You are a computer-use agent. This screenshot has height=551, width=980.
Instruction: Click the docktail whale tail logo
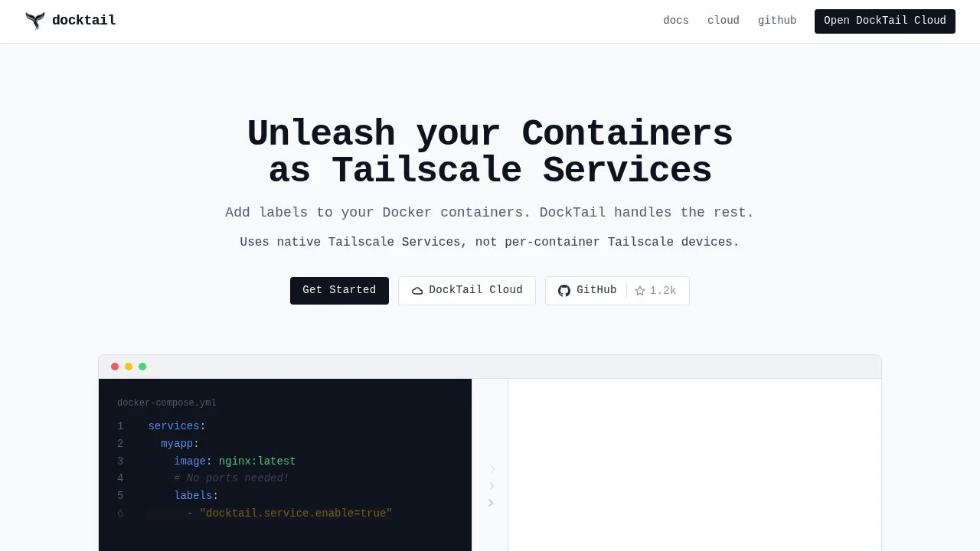pos(35,21)
